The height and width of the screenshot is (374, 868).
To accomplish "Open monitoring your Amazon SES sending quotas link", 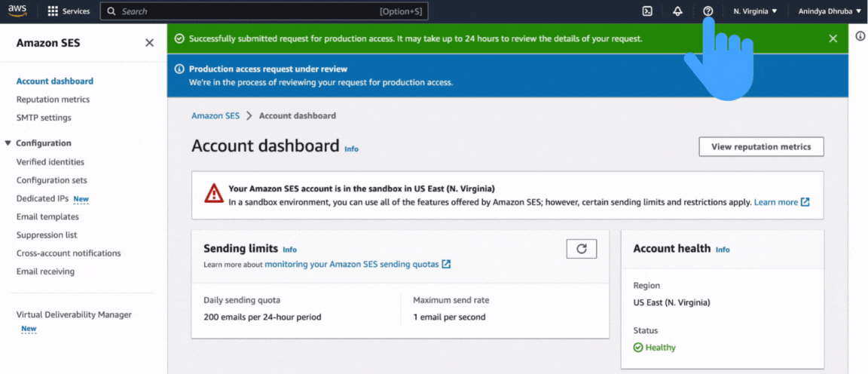I will 352,264.
